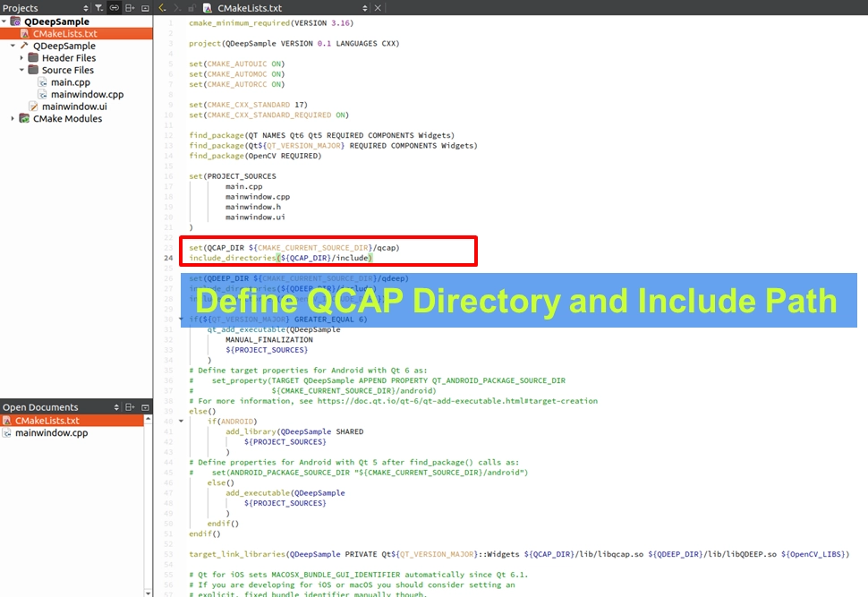Toggle file writable lock icon

(x=191, y=8)
